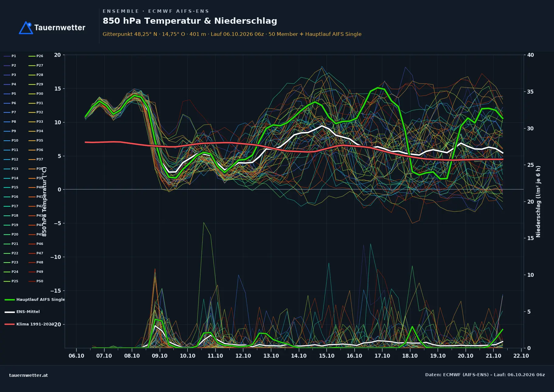Select legend entry P36
This screenshot has height=392, width=554.
click(x=36, y=150)
